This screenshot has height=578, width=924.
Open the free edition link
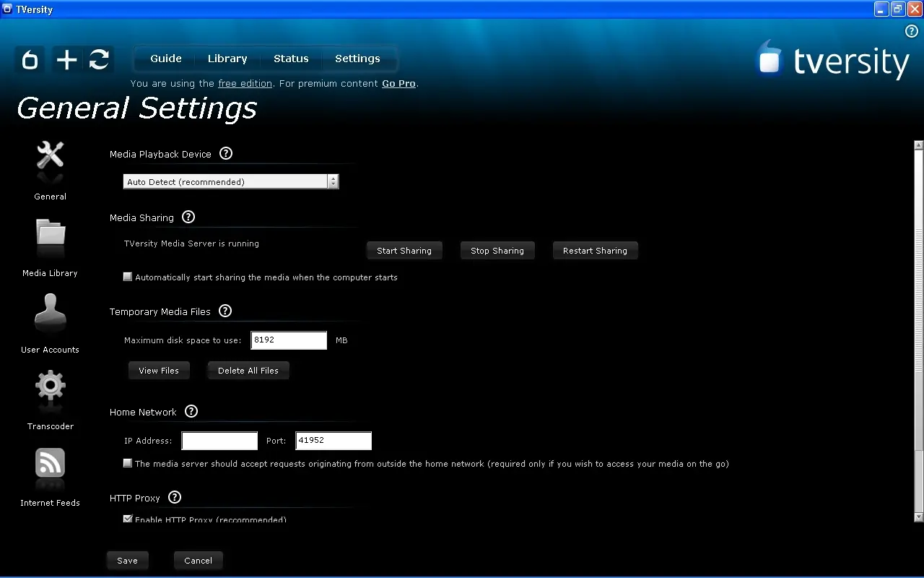pos(245,84)
